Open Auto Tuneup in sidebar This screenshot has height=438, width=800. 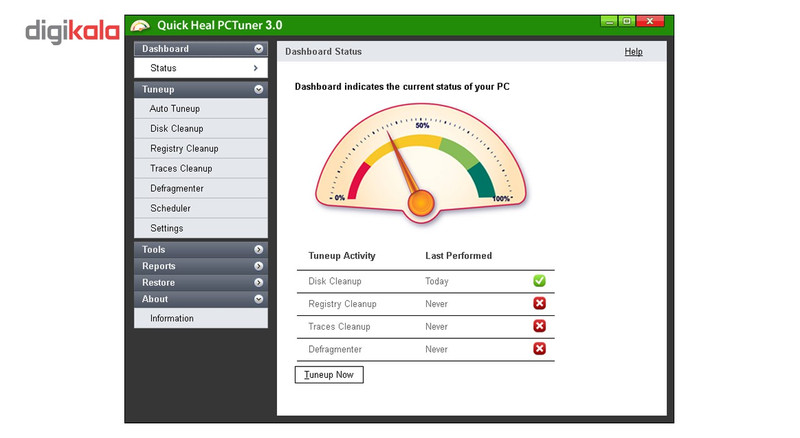pos(201,109)
